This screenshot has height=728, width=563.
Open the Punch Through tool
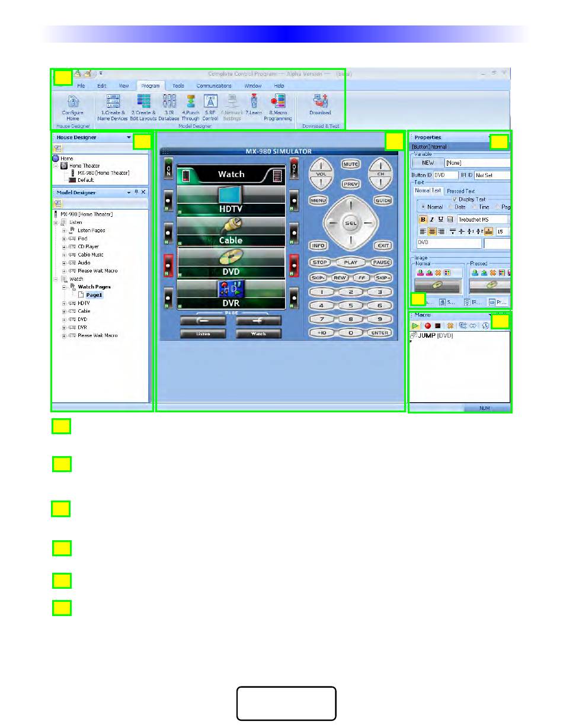tap(191, 107)
